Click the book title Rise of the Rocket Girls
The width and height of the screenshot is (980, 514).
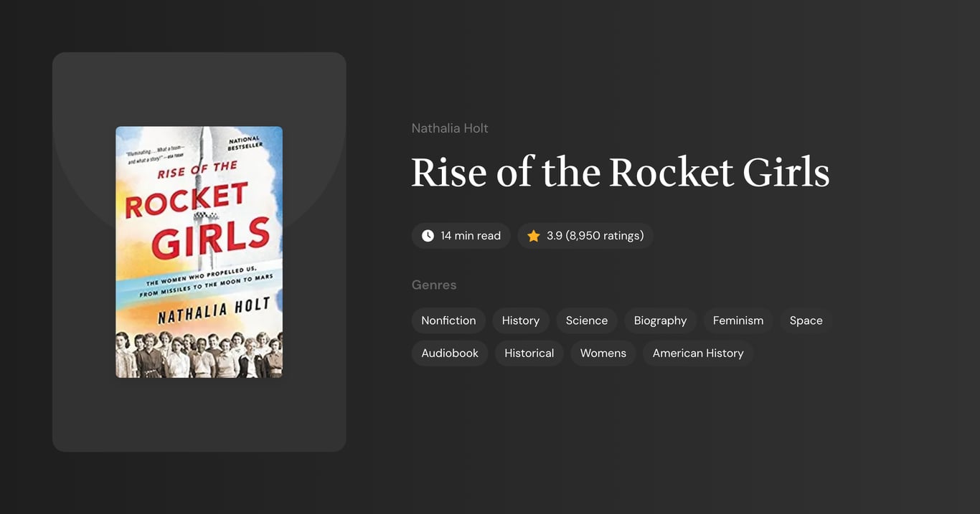(x=620, y=172)
